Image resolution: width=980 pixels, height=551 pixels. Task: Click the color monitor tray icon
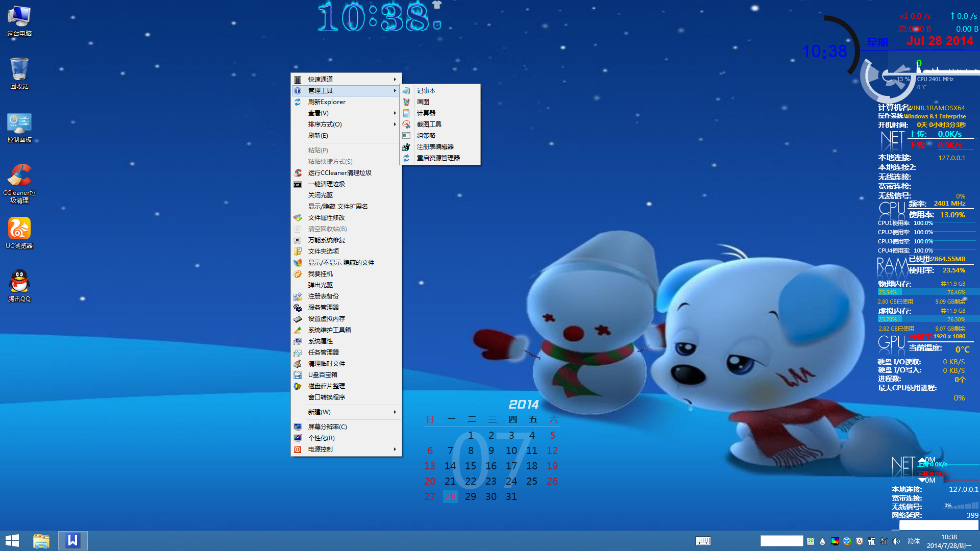point(835,541)
